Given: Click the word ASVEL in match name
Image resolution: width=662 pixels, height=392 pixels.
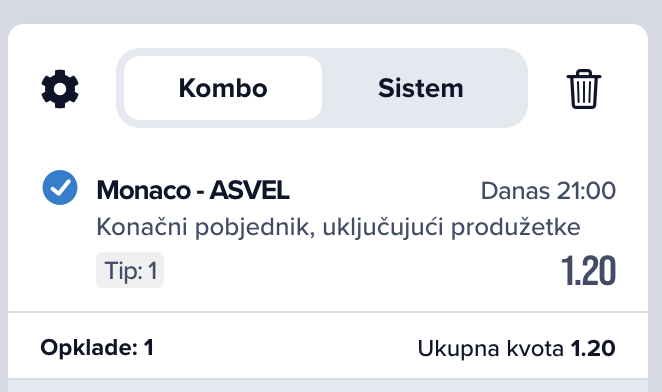Looking at the screenshot, I should 250,190.
